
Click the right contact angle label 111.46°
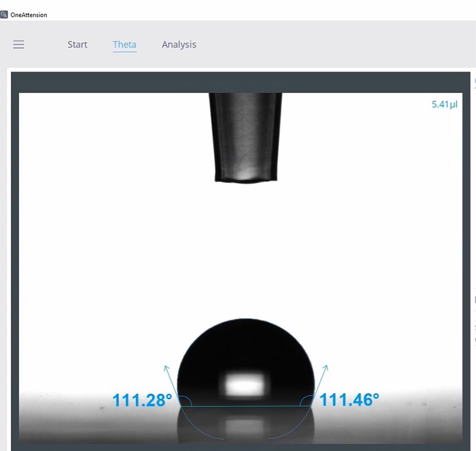point(349,400)
